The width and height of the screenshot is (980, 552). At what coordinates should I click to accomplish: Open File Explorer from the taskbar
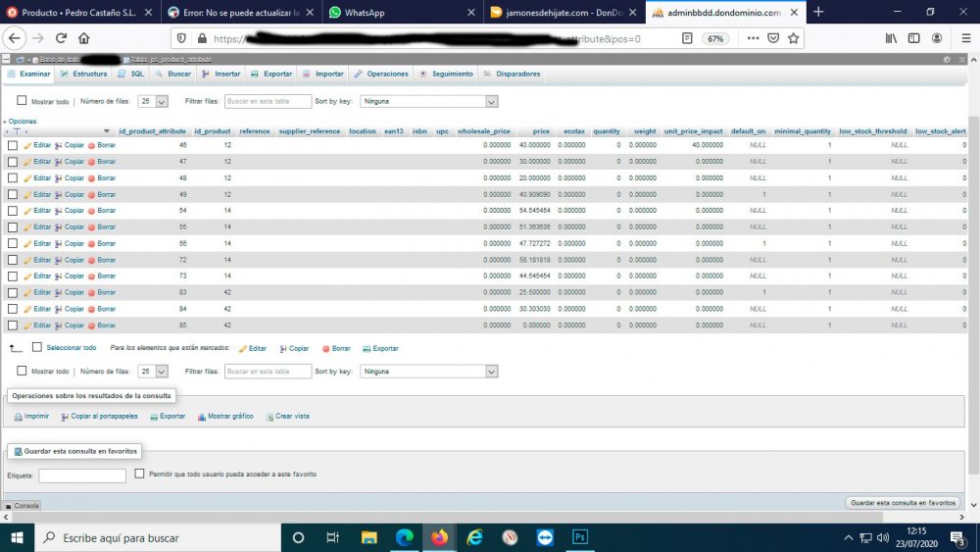[x=369, y=537]
